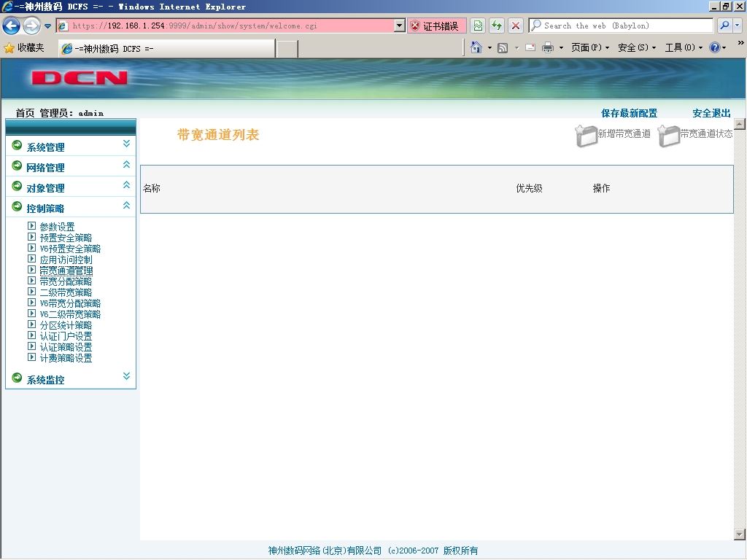Open 预置安全策略 menu item

point(66,238)
